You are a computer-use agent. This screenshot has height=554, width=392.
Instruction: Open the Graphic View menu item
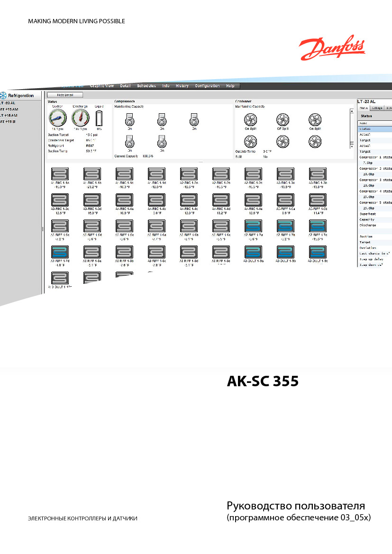tap(102, 86)
